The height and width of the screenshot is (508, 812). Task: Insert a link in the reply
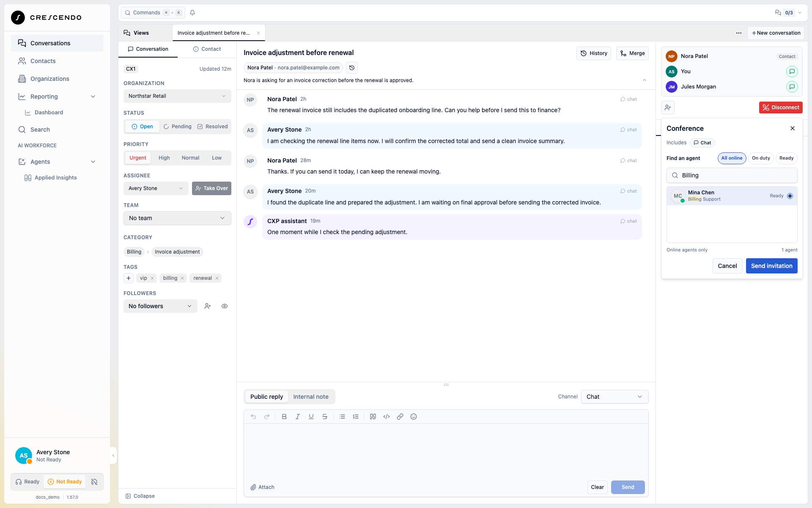tap(400, 417)
